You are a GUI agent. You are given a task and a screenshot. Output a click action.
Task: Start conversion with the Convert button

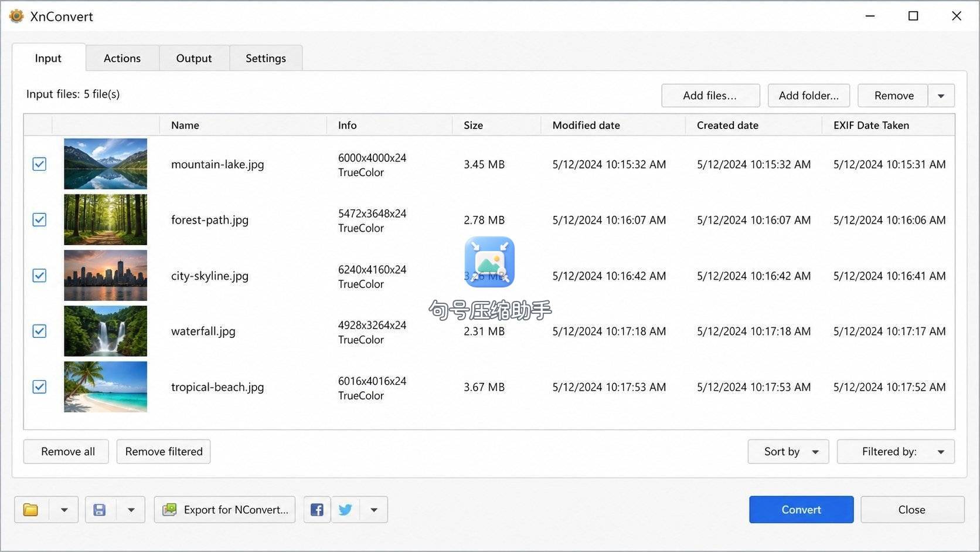(x=801, y=510)
